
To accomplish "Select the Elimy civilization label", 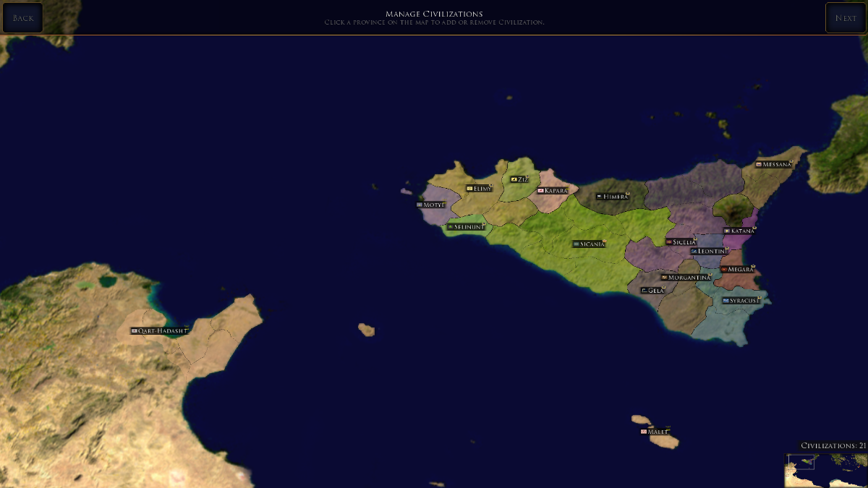I will click(x=480, y=189).
